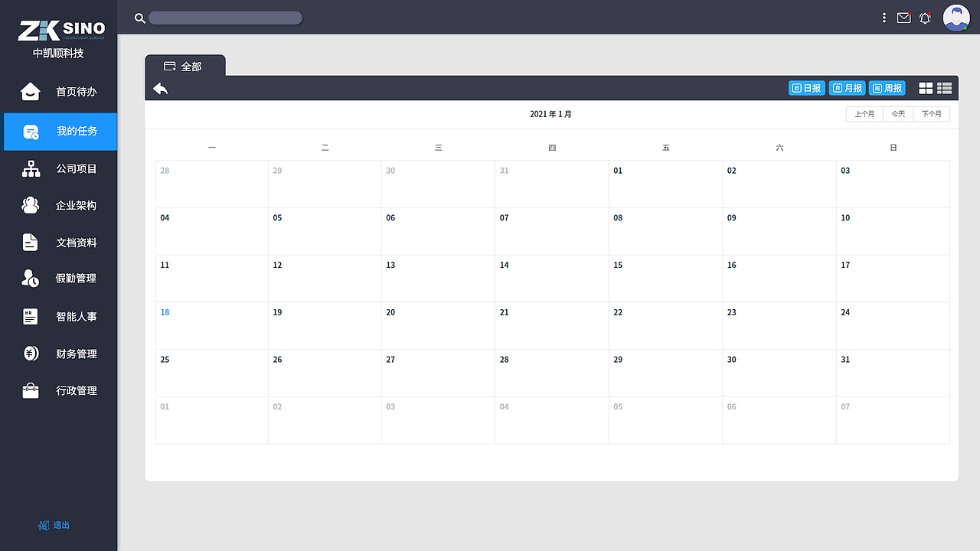Click the ZK SINO logo

pyautogui.click(x=61, y=30)
